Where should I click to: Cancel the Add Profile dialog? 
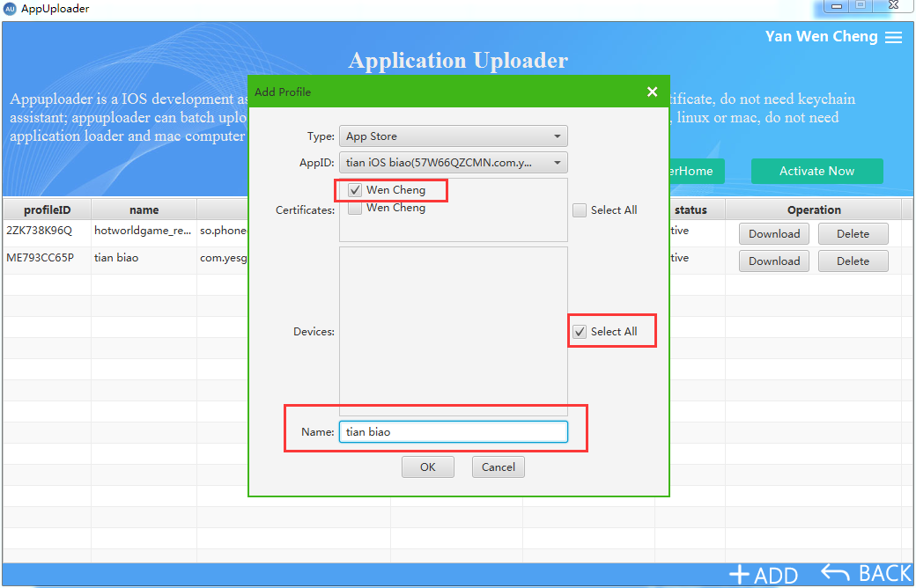pyautogui.click(x=499, y=467)
